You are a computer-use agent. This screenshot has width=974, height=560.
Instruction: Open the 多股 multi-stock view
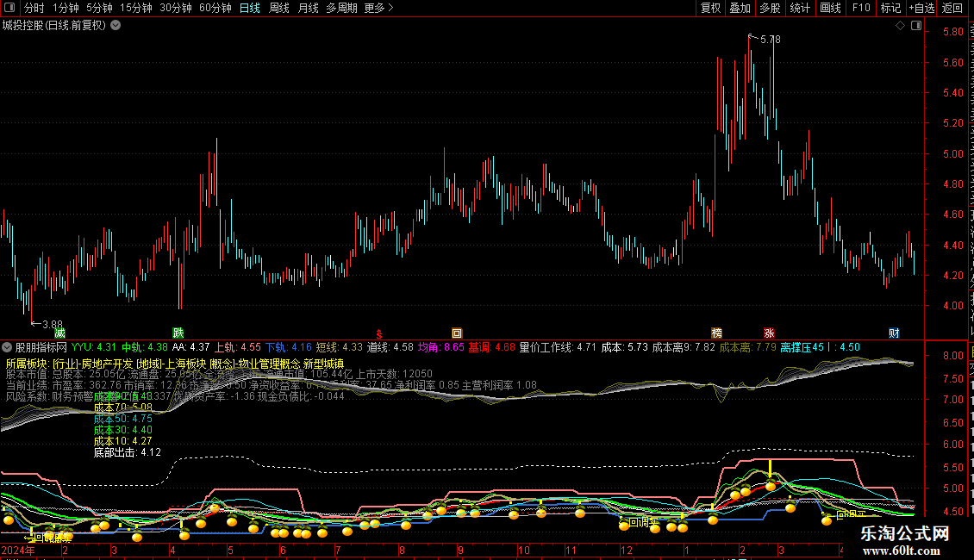(771, 8)
